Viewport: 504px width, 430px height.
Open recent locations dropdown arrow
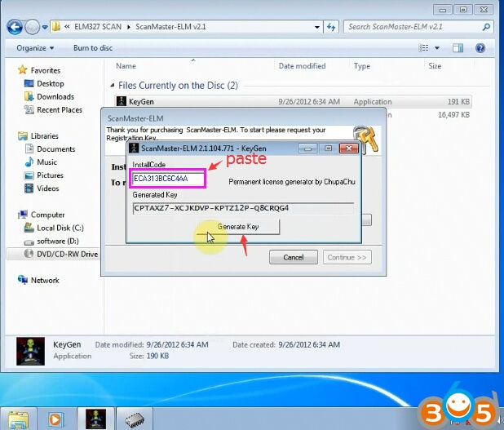pyautogui.click(x=45, y=27)
